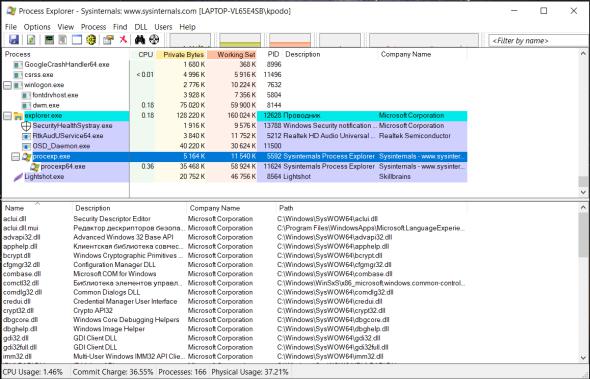Sort by the Working Set column header
Image resolution: width=590 pixels, height=379 pixels.
click(x=232, y=55)
